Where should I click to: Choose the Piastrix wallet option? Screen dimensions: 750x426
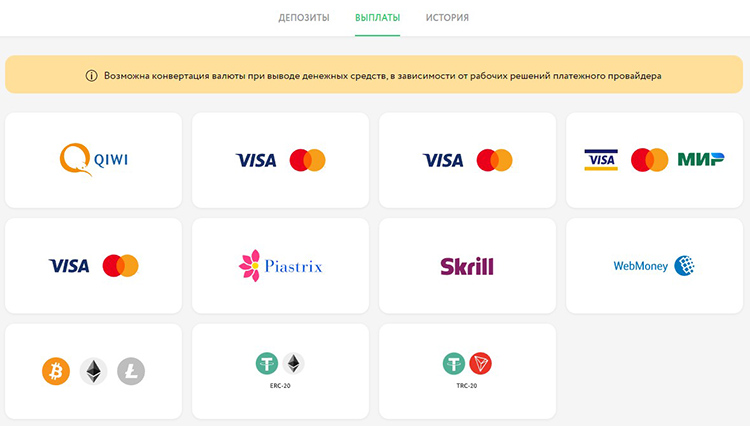pyautogui.click(x=280, y=266)
